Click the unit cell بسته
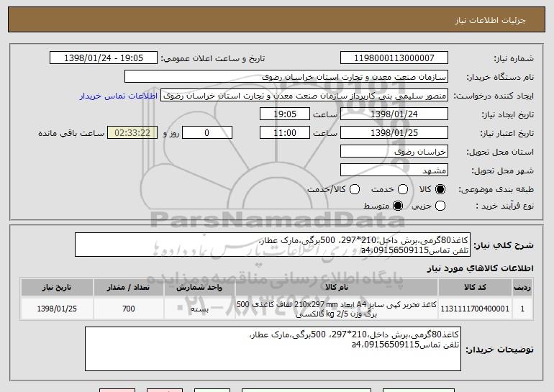Screen dimensions: 554x392 pos(199,309)
